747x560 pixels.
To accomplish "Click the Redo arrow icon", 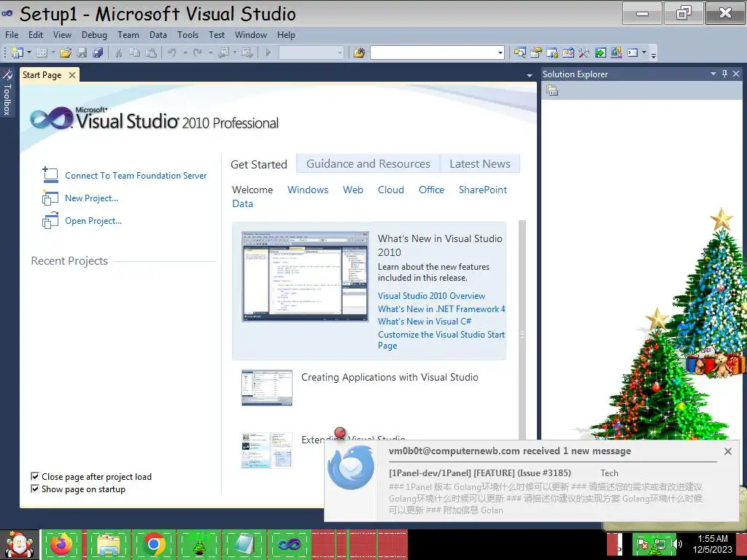I will [197, 52].
